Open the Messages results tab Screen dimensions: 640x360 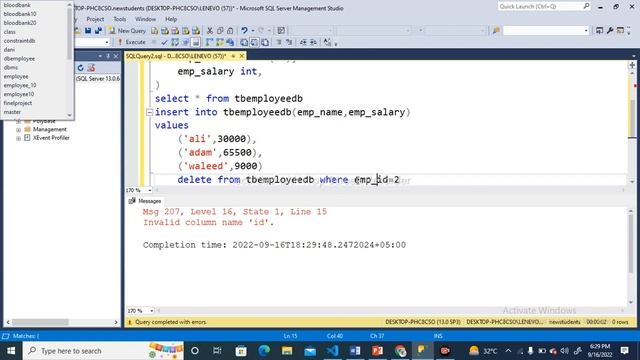click(145, 201)
